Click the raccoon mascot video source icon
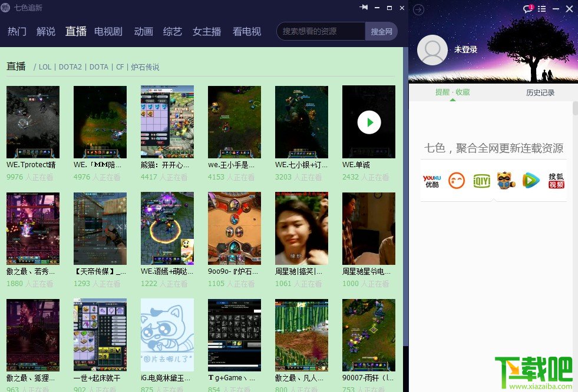The height and width of the screenshot is (392, 578). pyautogui.click(x=506, y=181)
